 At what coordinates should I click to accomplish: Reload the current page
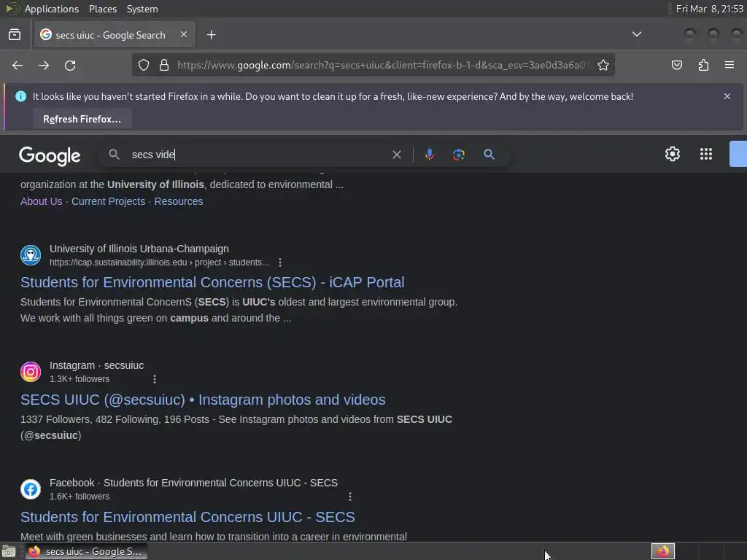click(70, 65)
